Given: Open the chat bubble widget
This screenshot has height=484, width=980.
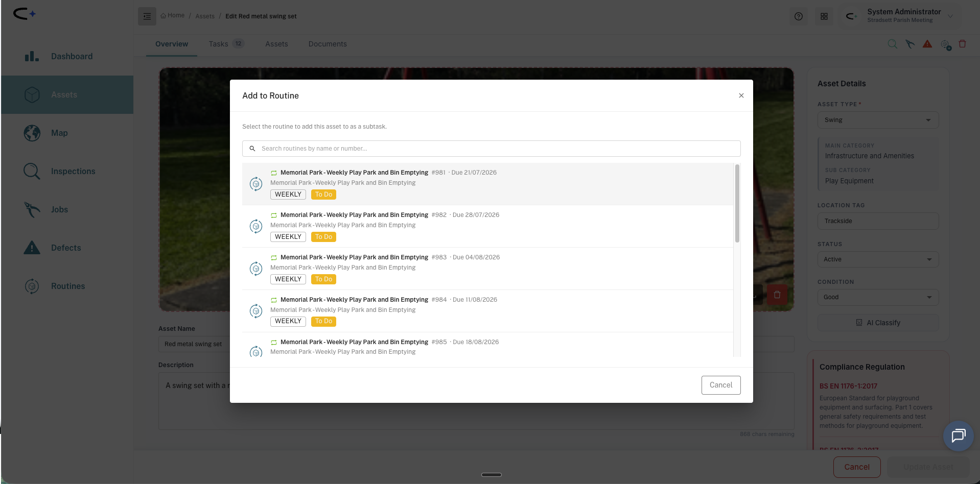Looking at the screenshot, I should point(959,435).
